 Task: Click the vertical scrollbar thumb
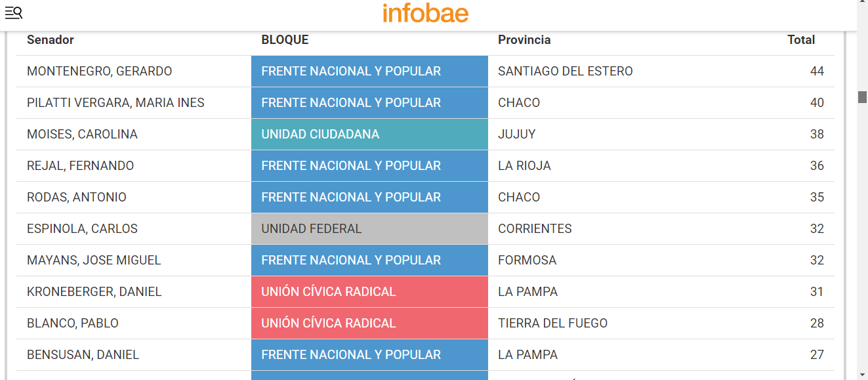(x=862, y=97)
